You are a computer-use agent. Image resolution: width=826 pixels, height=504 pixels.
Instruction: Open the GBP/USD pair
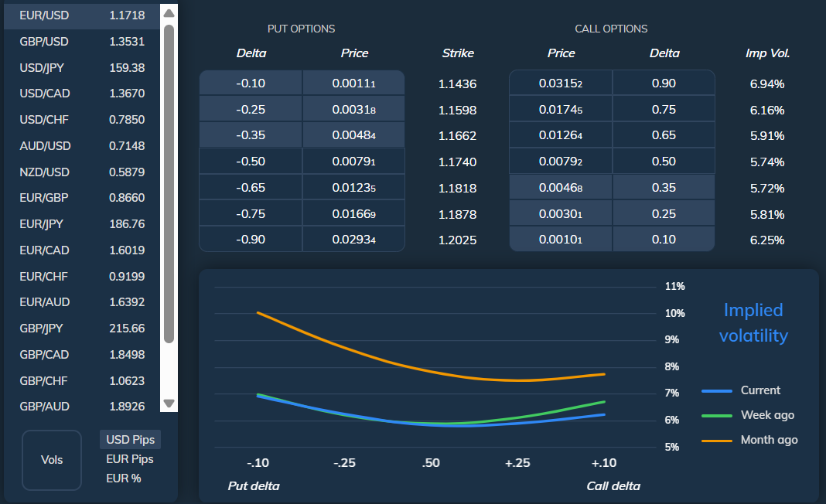click(x=81, y=42)
